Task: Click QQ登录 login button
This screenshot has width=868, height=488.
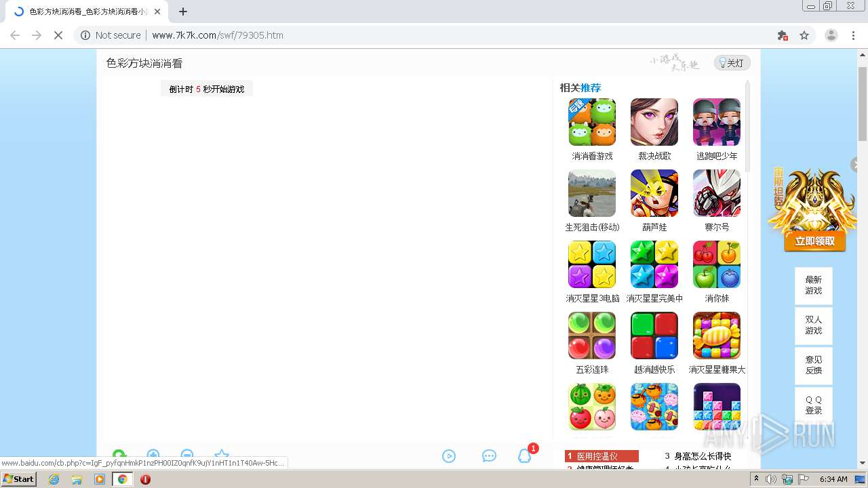Action: (x=814, y=405)
